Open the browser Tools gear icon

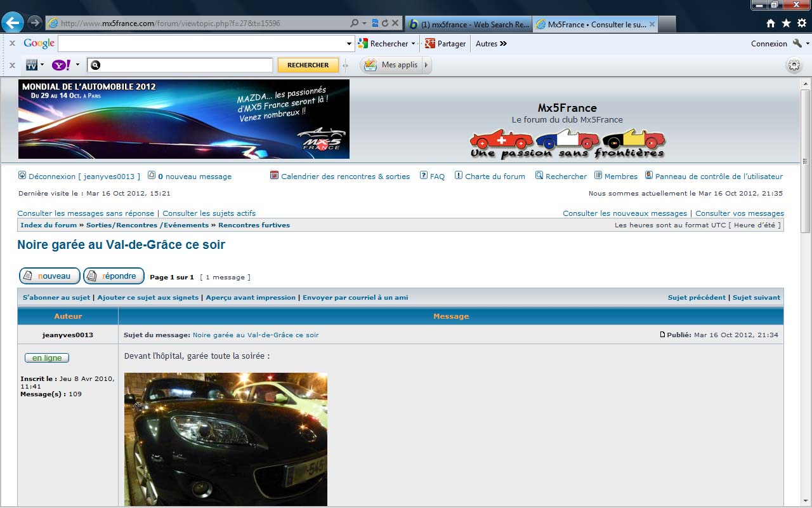click(801, 23)
